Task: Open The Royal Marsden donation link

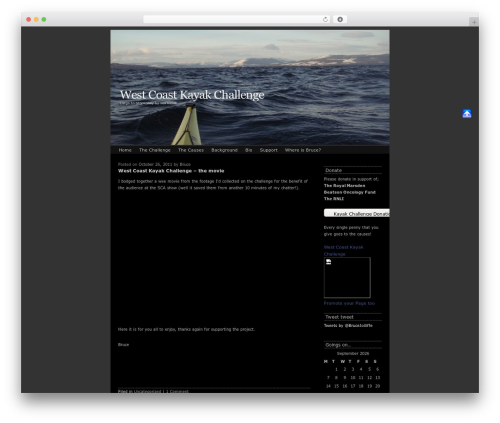Action: point(344,186)
